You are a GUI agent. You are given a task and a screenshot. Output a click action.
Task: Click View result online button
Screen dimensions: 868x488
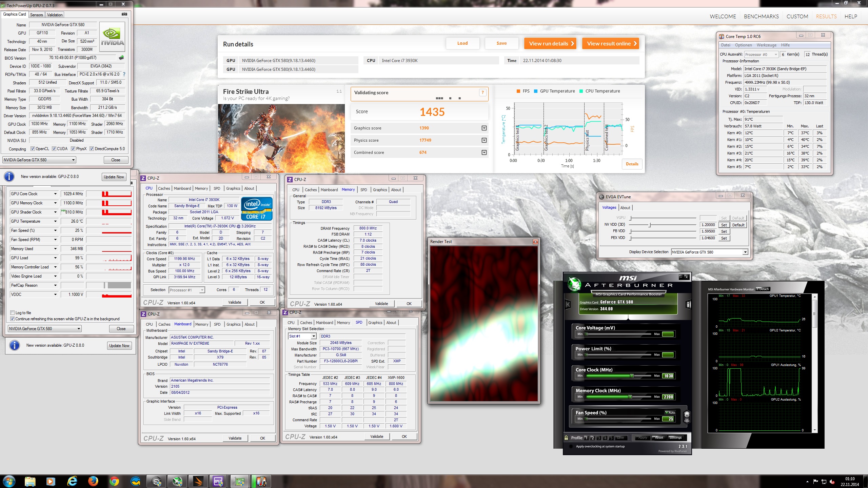[x=610, y=43]
